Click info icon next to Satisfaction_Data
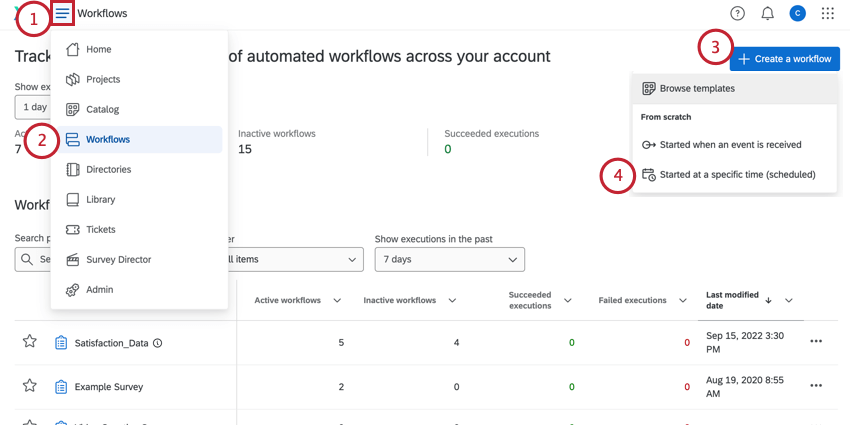 click(158, 343)
